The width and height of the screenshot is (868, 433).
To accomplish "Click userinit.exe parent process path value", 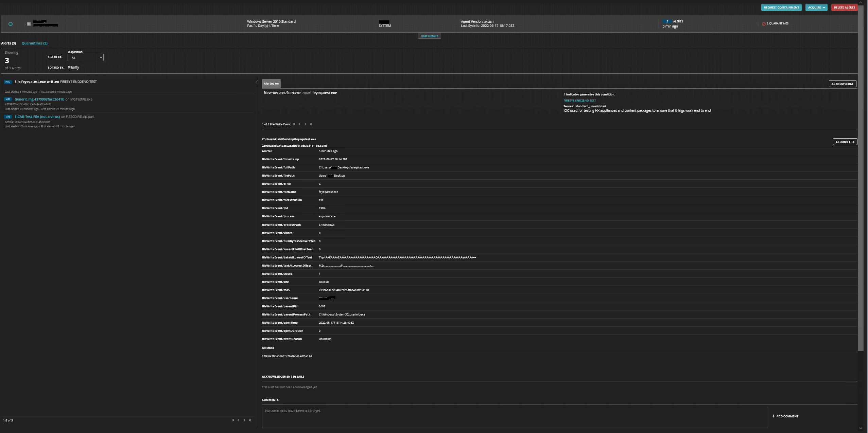I will [x=342, y=314].
